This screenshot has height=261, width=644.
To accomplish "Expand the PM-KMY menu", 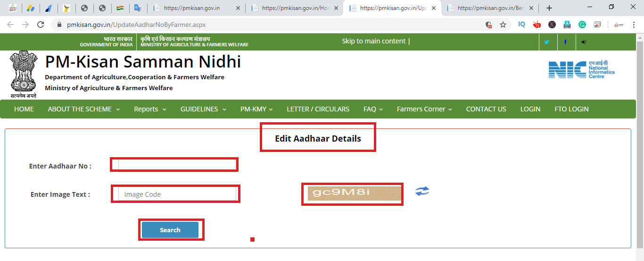I will point(256,109).
